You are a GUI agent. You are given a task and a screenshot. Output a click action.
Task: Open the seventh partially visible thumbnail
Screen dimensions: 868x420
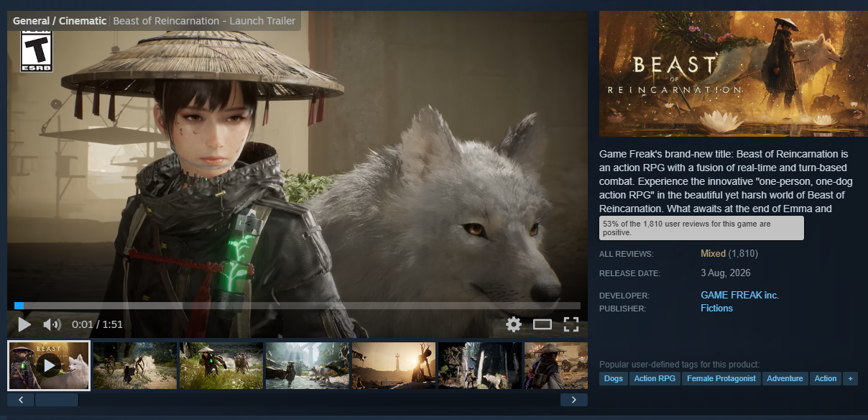point(556,365)
